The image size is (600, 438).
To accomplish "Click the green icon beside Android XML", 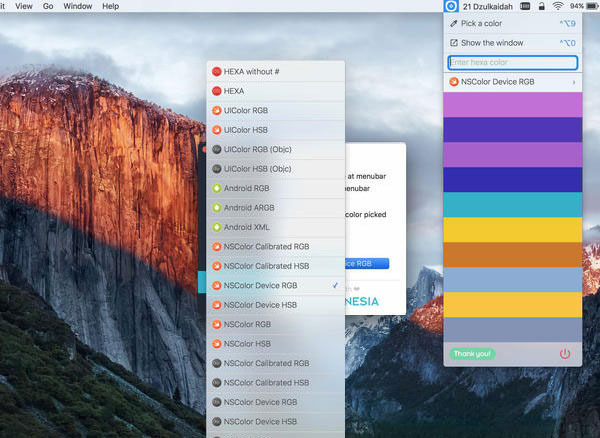I will (x=217, y=227).
